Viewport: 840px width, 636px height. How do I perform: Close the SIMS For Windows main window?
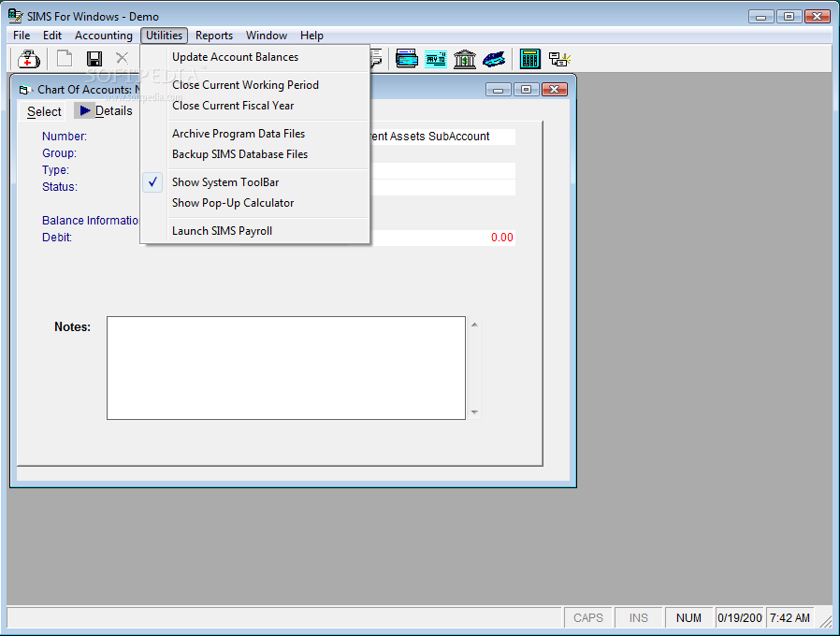point(818,17)
